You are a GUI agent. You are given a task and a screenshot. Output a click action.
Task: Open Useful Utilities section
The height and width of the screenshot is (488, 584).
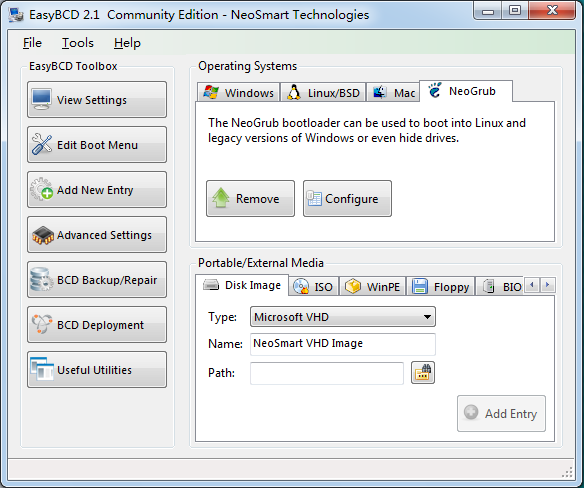[x=97, y=370]
